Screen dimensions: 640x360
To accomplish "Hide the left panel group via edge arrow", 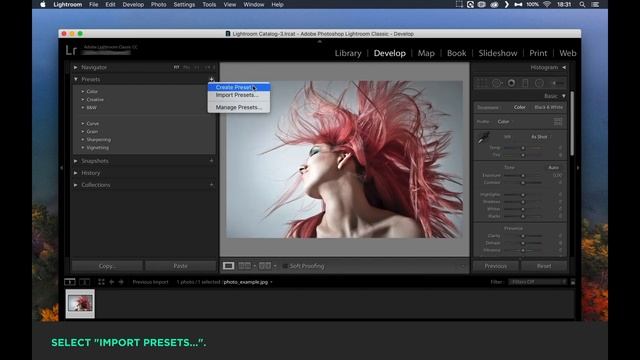I will (x=62, y=168).
